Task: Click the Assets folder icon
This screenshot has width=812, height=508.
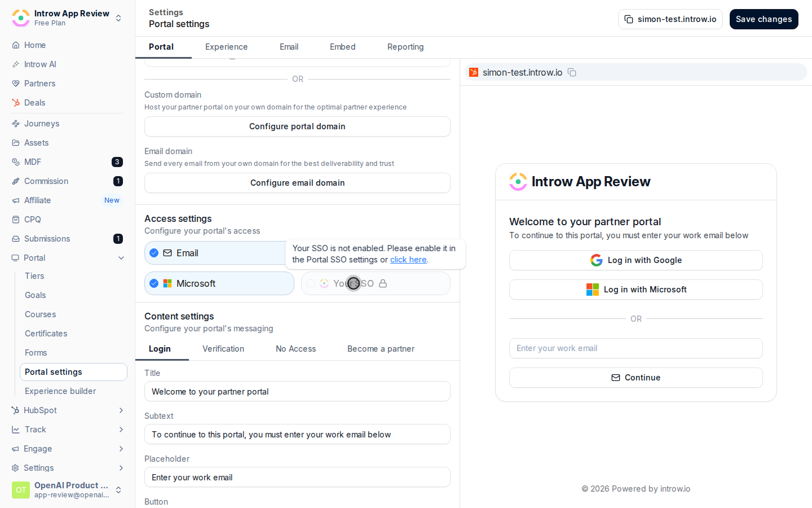Action: coord(16,143)
